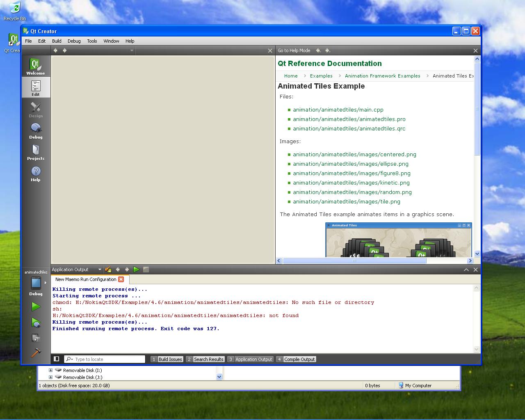Screen dimensions: 525x420
Task: Go back in the editor toolbar
Action: click(55, 50)
